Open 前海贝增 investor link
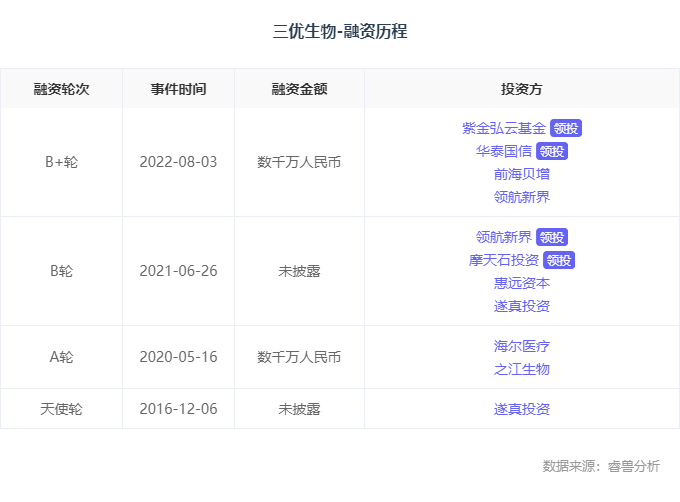This screenshot has width=680, height=502. pos(522,174)
